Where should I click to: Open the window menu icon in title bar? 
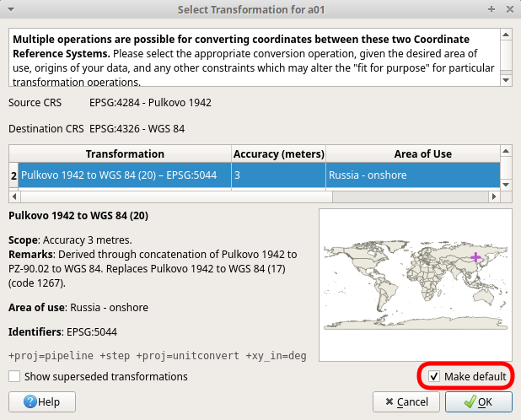coord(11,9)
